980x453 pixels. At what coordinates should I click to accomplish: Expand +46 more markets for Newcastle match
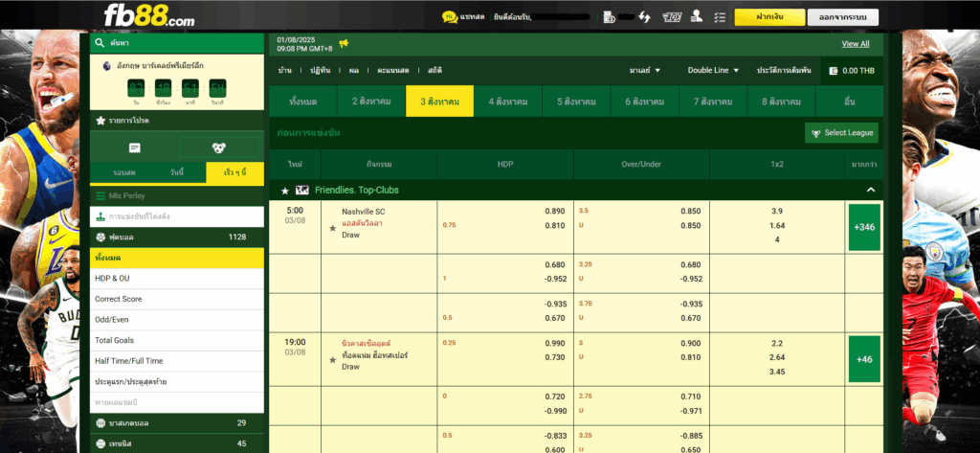point(864,359)
